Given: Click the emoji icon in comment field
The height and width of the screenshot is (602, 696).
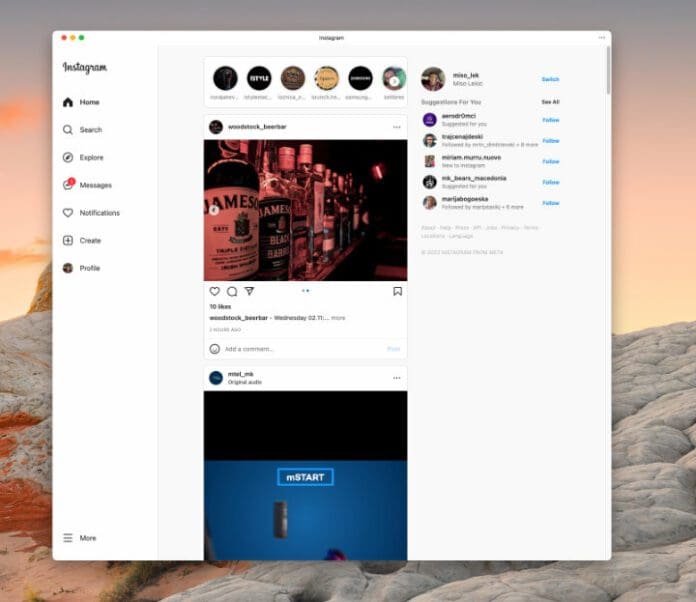Looking at the screenshot, I should point(215,349).
